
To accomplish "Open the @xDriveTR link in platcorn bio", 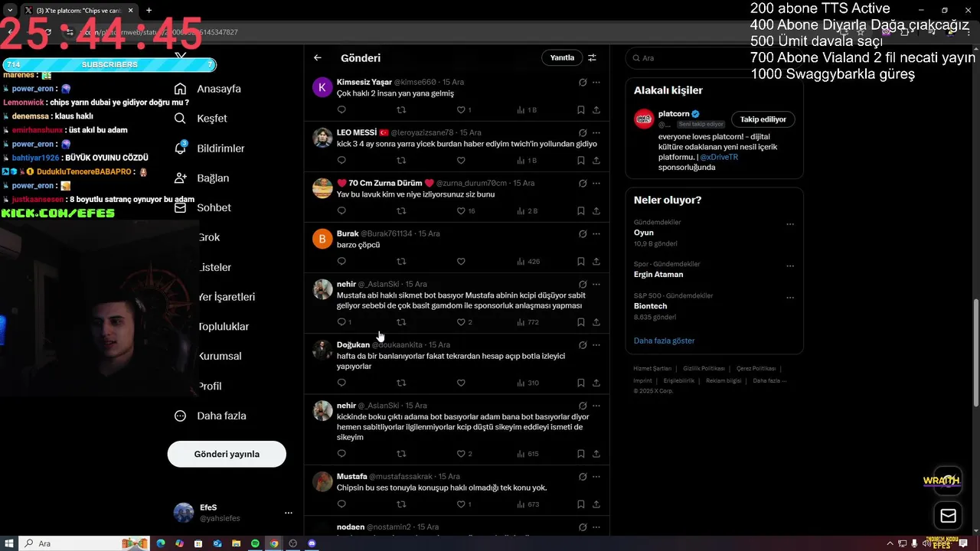I will point(719,157).
